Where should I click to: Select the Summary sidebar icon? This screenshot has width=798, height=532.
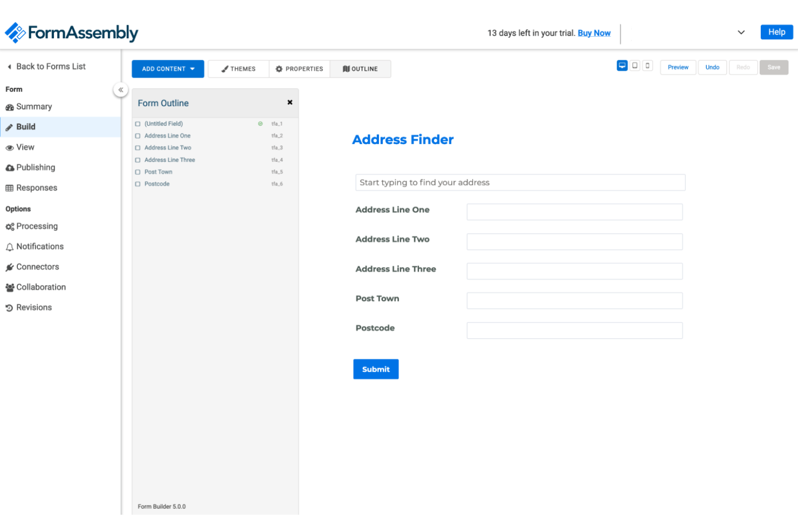click(x=10, y=106)
